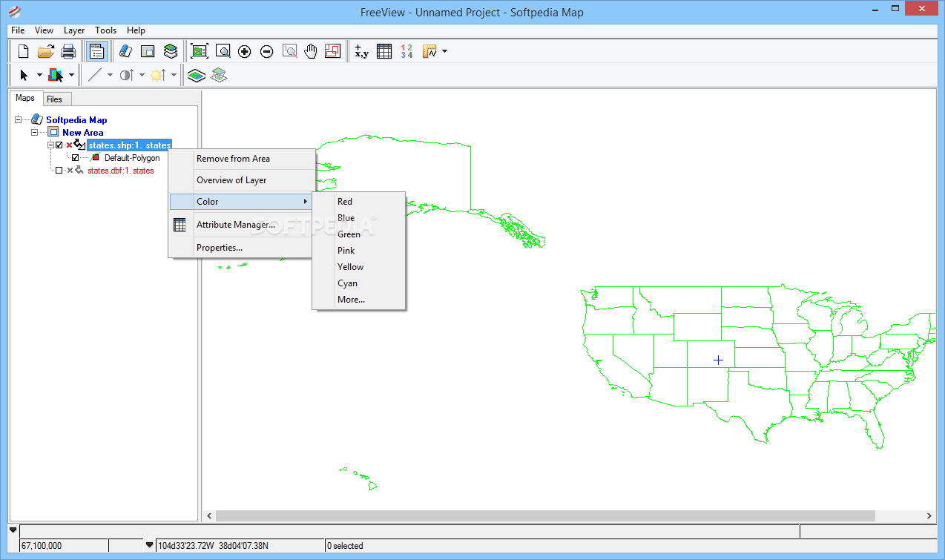
Task: Click the Print icon in toolbar
Action: pyautogui.click(x=68, y=51)
